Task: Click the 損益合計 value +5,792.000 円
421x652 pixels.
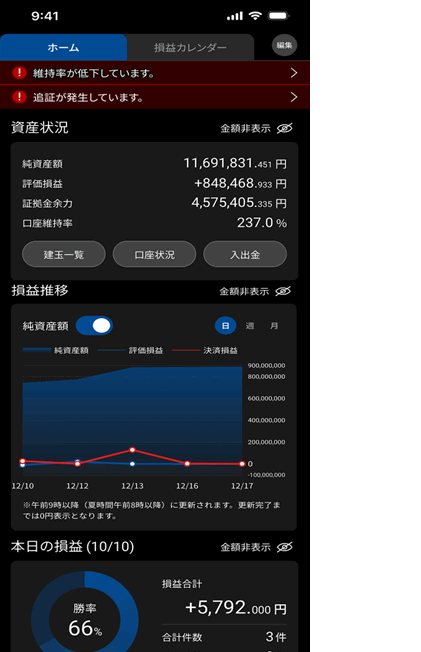Action: click(236, 608)
